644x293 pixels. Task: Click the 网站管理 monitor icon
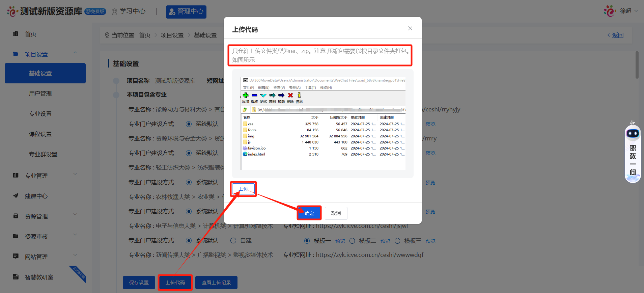(x=16, y=256)
